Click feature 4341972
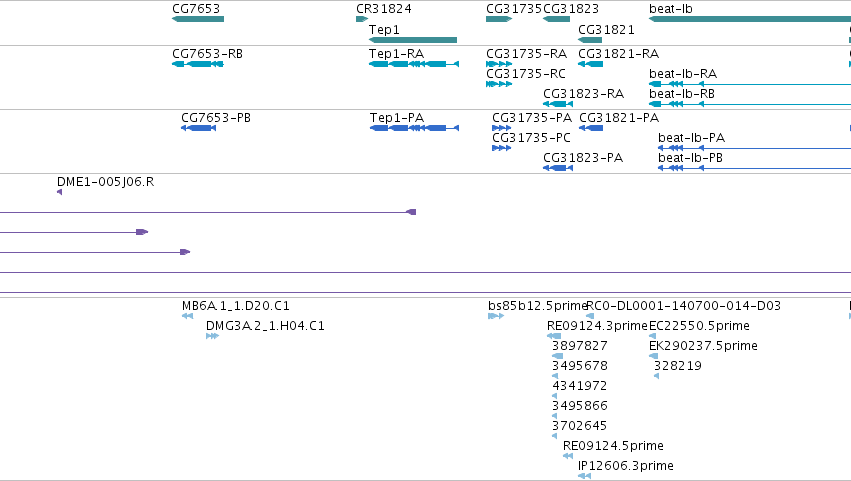Viewport: 851px width, 481px height. (x=555, y=396)
